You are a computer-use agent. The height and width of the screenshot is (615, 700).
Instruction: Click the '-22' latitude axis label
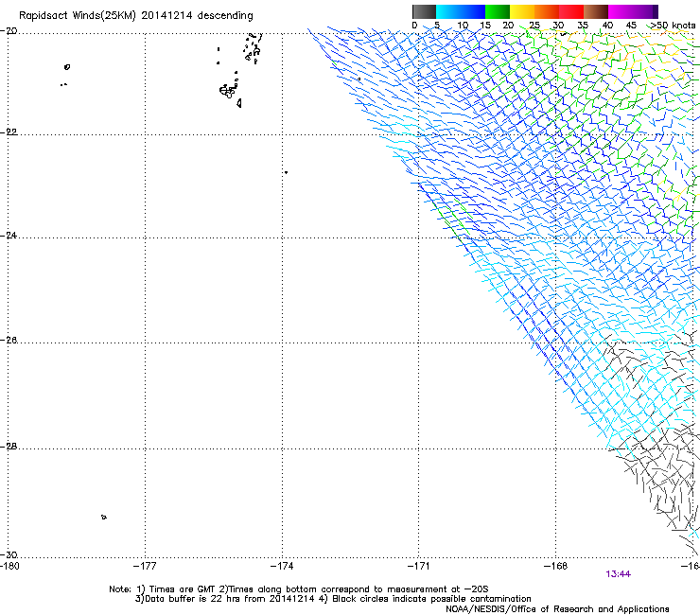click(9, 132)
